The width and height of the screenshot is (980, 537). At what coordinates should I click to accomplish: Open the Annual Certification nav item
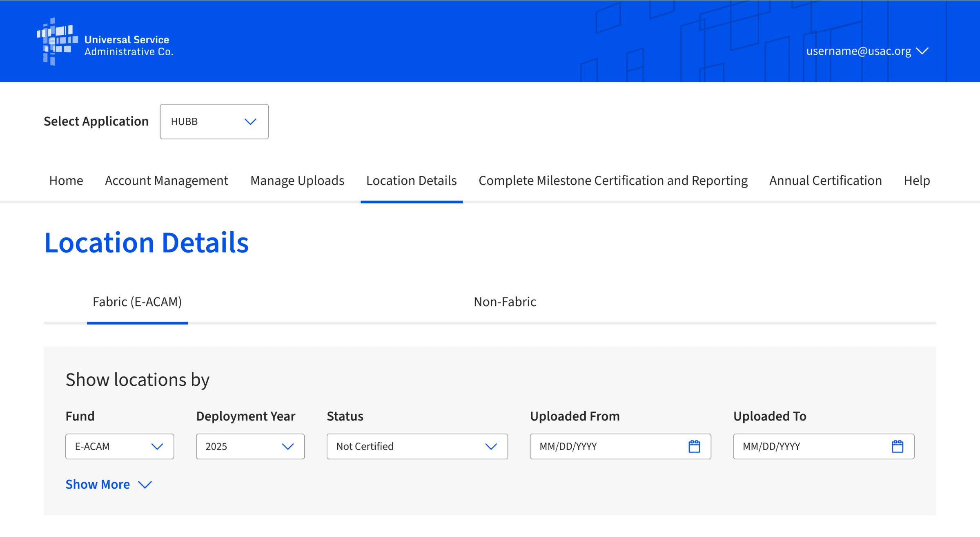coord(826,181)
